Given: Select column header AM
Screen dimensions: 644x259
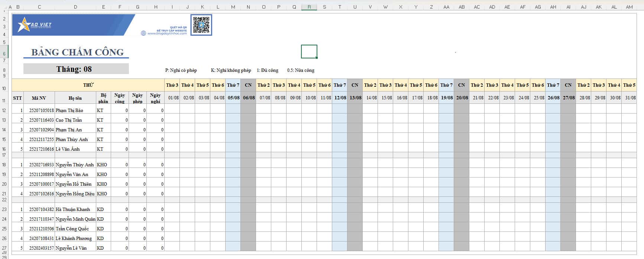Looking at the screenshot, I should click(x=630, y=7).
